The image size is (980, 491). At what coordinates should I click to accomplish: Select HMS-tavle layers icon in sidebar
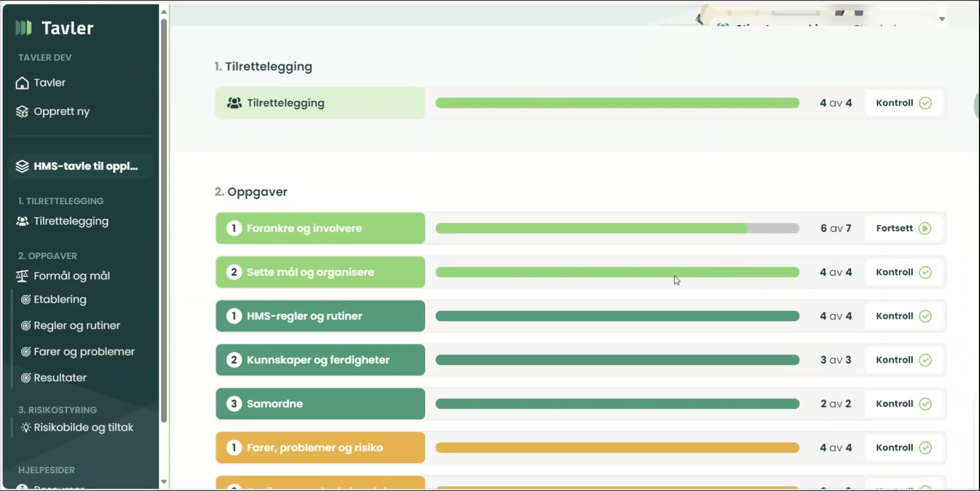[x=22, y=166]
